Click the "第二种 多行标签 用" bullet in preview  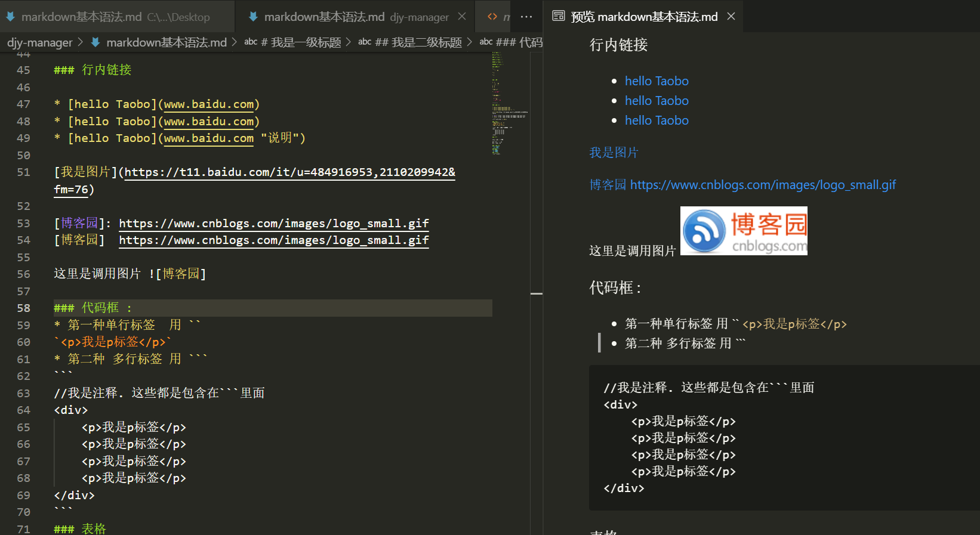click(678, 344)
